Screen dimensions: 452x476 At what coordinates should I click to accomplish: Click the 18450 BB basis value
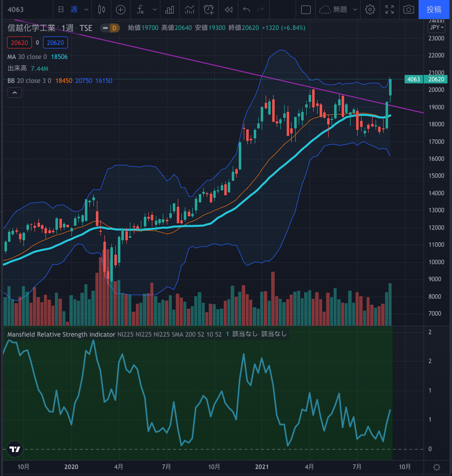click(x=64, y=81)
